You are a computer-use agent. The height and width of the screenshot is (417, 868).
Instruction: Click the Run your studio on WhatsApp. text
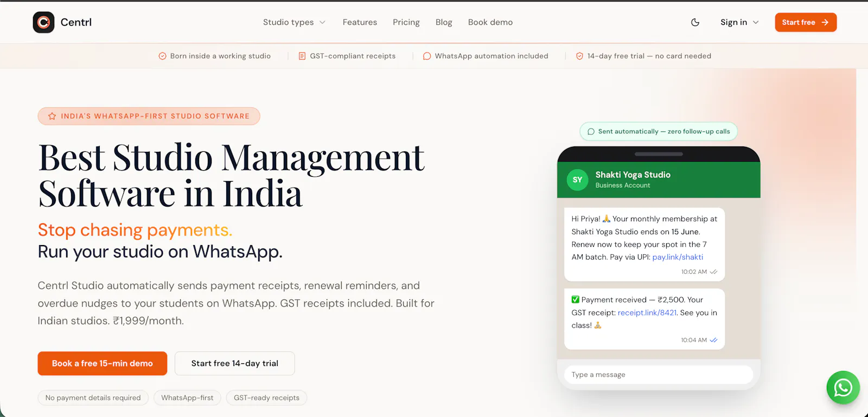point(160,252)
